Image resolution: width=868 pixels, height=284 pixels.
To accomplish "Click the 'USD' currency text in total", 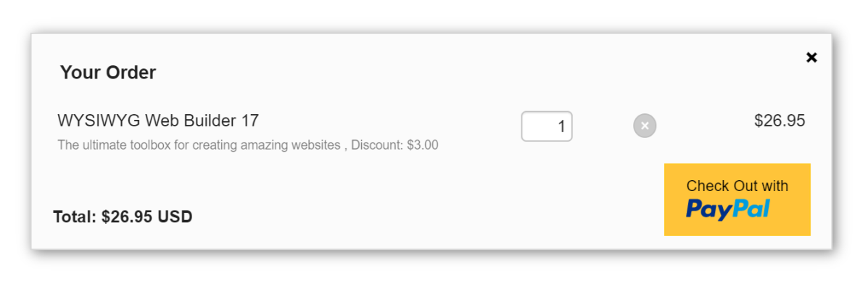I will 175,216.
